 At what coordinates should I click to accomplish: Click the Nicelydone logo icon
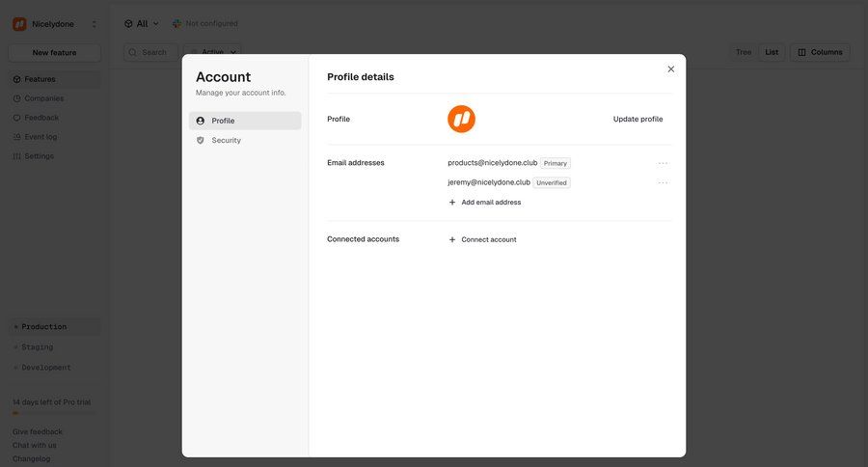19,24
